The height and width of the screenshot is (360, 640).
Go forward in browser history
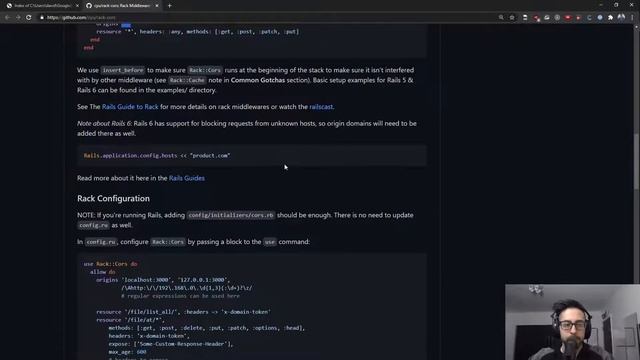18,18
